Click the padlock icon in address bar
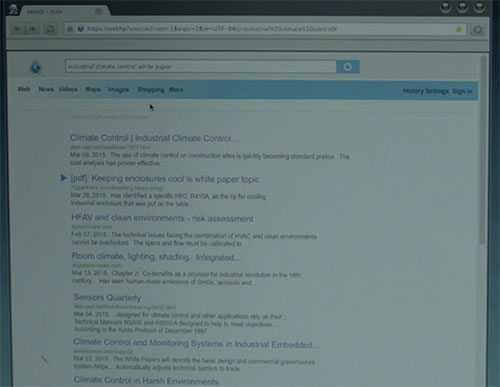Viewport: 500px width, 387px height. pos(70,29)
